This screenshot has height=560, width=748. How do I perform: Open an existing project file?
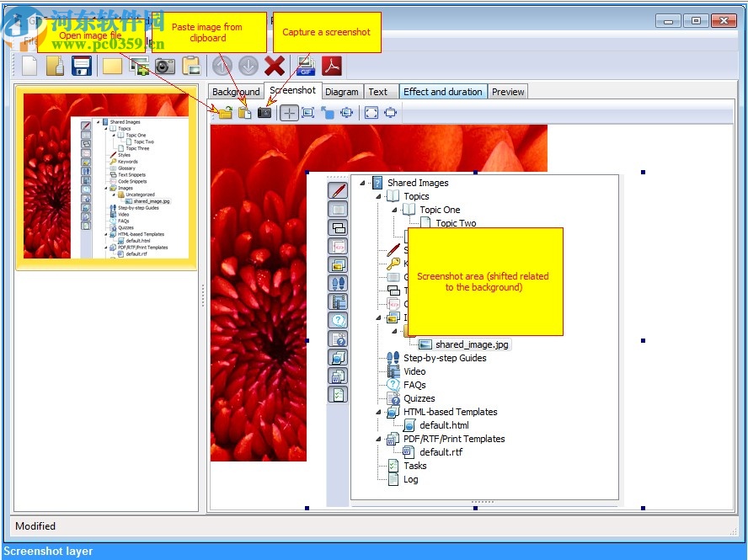click(56, 66)
